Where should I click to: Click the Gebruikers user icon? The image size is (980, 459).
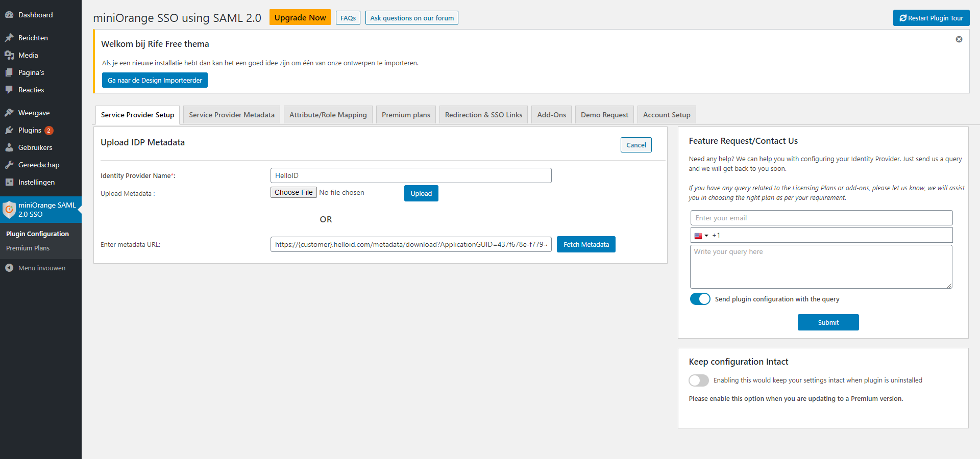[9, 147]
